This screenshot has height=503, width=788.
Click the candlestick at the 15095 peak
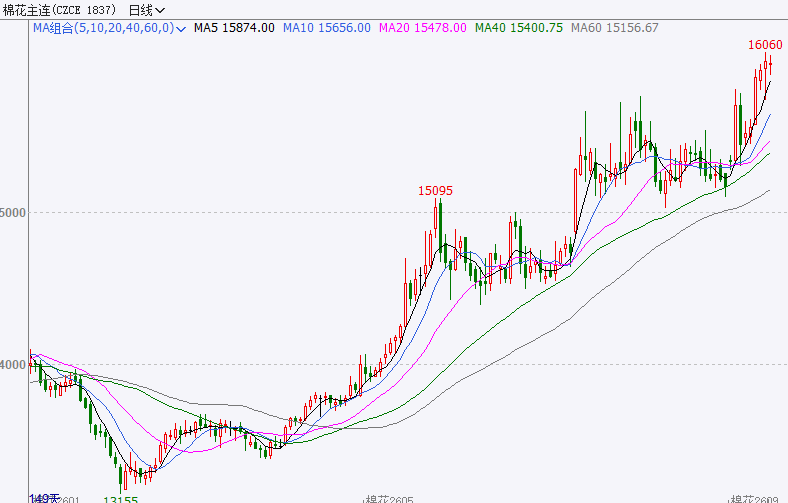click(x=438, y=225)
